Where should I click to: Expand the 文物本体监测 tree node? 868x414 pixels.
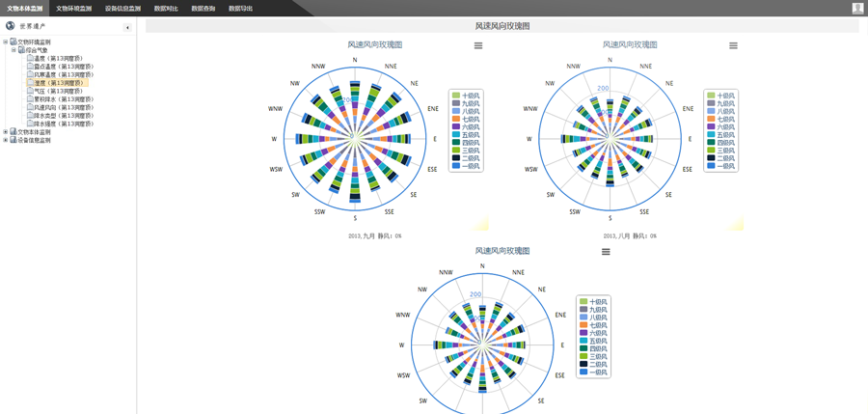click(x=6, y=132)
